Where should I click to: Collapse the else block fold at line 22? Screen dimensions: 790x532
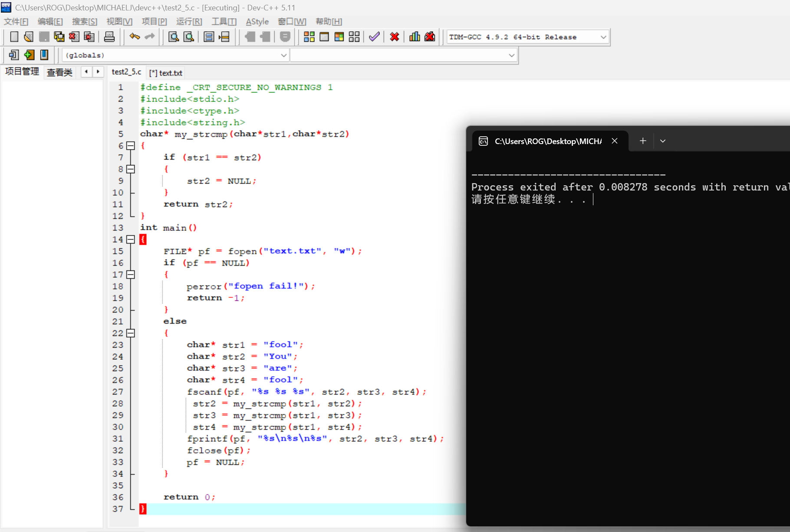pyautogui.click(x=131, y=333)
